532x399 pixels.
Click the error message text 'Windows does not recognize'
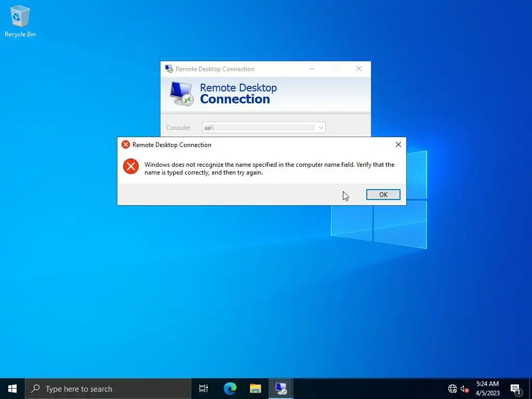click(270, 168)
